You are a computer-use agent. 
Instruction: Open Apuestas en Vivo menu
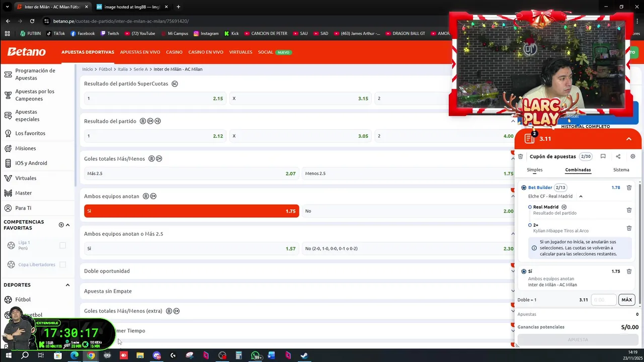tap(140, 52)
